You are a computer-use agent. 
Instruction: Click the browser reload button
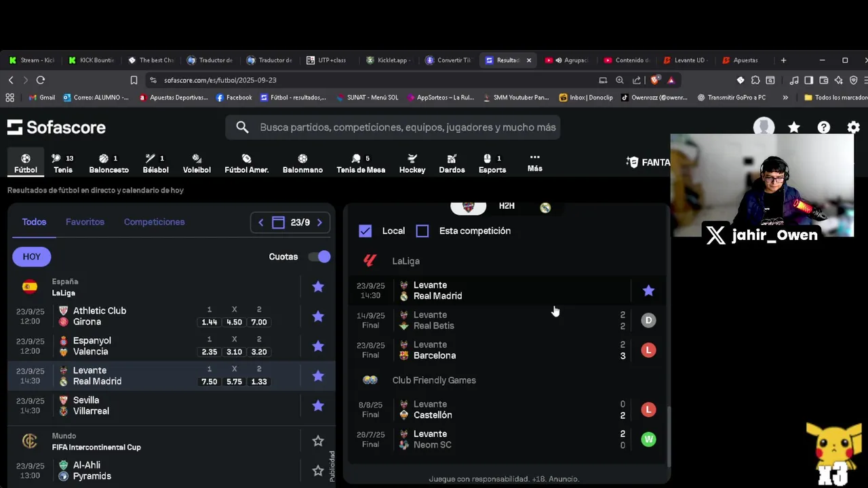41,80
